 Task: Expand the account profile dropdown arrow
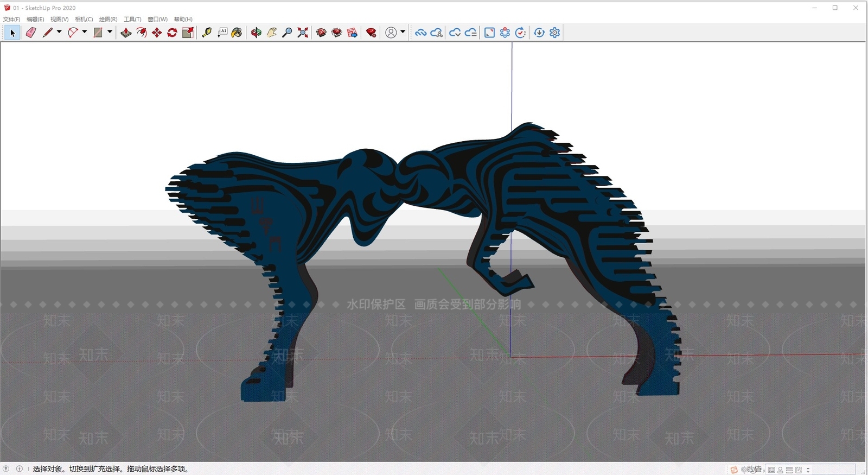pos(403,32)
